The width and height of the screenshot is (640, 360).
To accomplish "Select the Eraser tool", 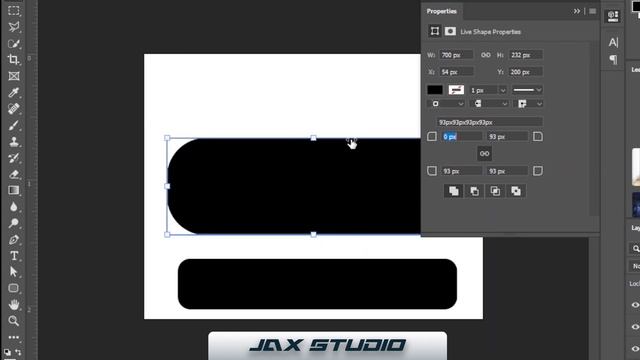I will (x=13, y=174).
